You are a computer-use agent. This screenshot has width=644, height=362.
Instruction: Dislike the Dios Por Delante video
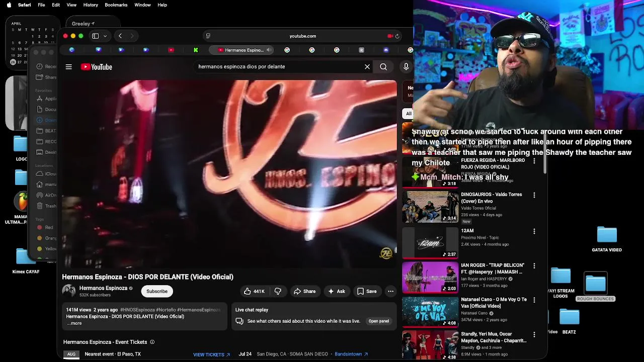(278, 291)
